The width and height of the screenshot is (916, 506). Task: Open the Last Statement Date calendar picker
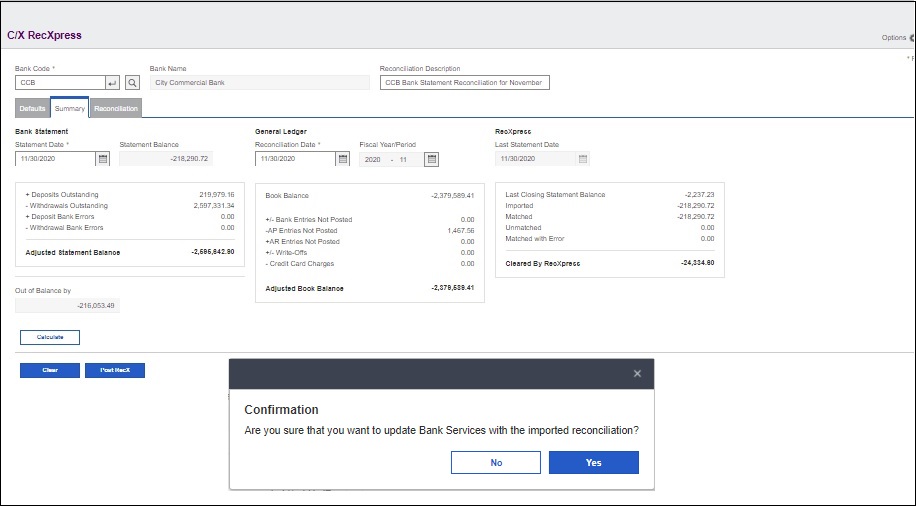pyautogui.click(x=582, y=159)
